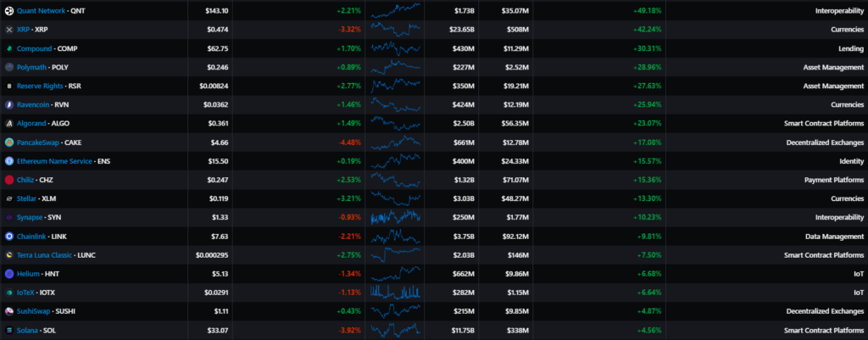Click the Chiliz red logo icon
Viewport: 868px width, 340px height.
click(8, 180)
